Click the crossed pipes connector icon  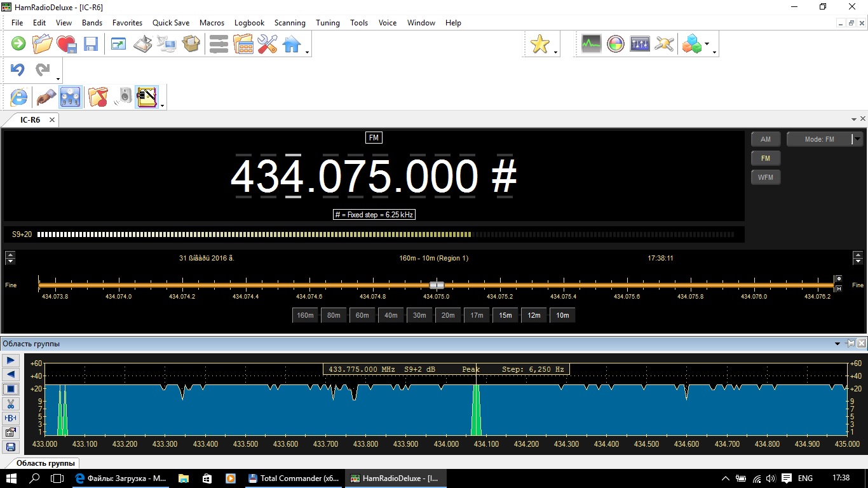tap(664, 44)
